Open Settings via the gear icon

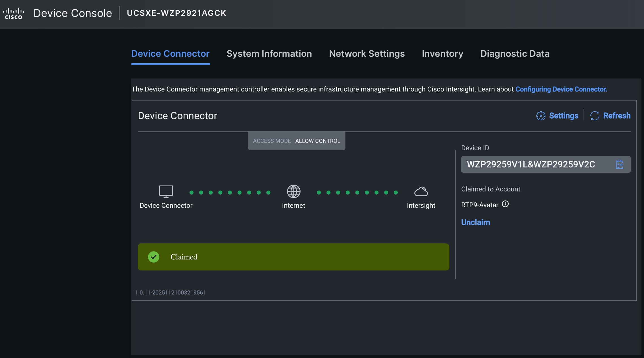[541, 116]
